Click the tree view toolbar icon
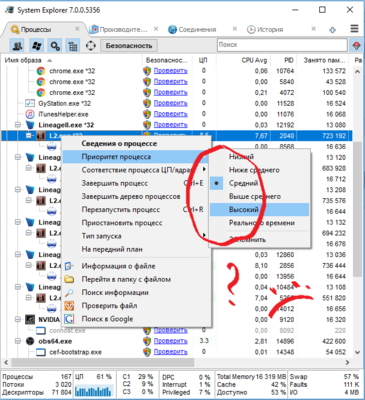This screenshot has height=400, width=365. pyautogui.click(x=72, y=45)
